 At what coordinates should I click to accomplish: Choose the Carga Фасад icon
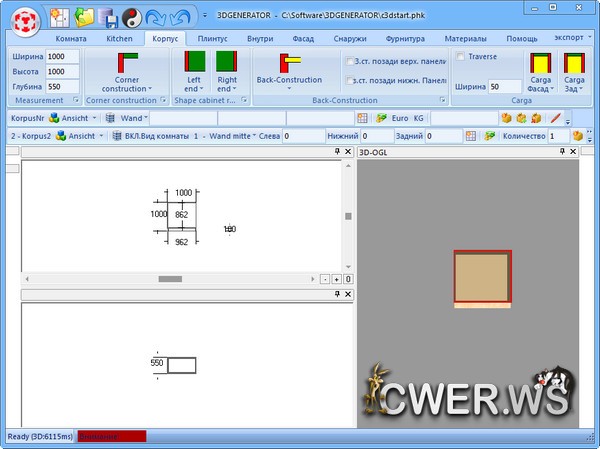pyautogui.click(x=540, y=63)
